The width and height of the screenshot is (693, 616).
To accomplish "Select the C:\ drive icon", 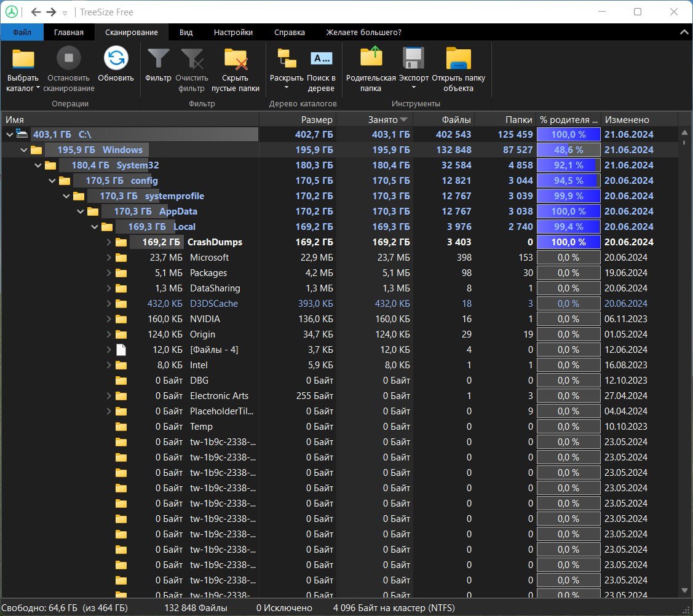I will [x=22, y=133].
